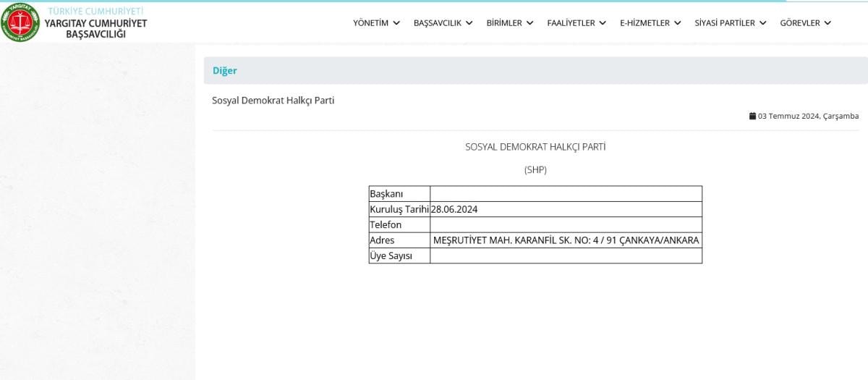
Task: Open the YÖNETİM menu
Action: (x=370, y=23)
